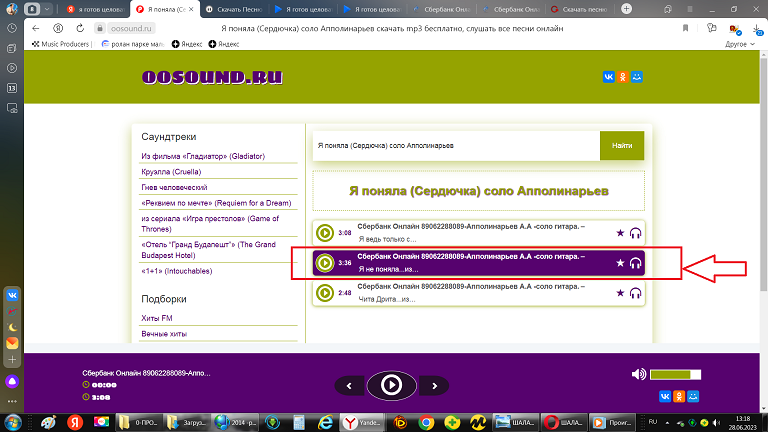Open Круэлла (Cruella) soundtrack link

171,172
